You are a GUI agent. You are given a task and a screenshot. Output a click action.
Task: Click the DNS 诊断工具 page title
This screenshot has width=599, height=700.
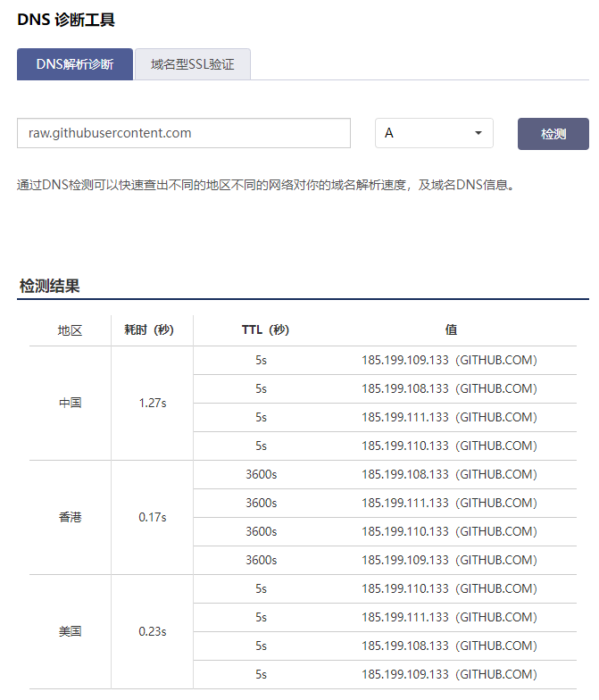pyautogui.click(x=66, y=20)
